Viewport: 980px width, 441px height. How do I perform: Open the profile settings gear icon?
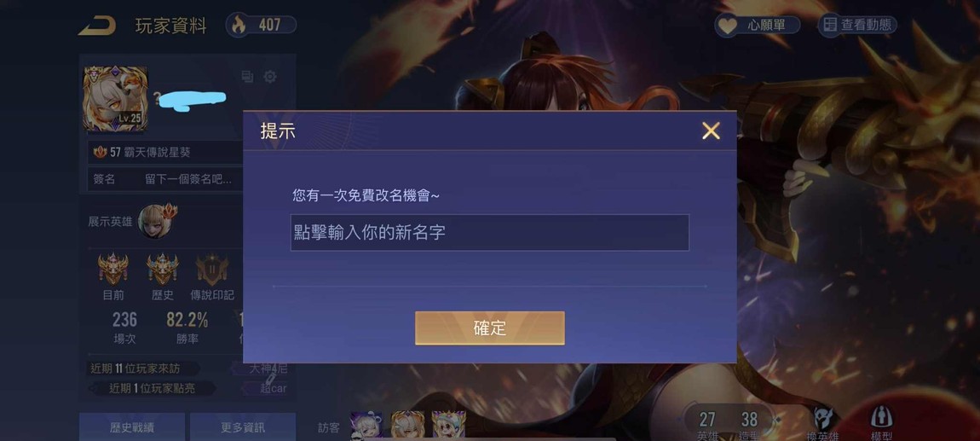[270, 77]
